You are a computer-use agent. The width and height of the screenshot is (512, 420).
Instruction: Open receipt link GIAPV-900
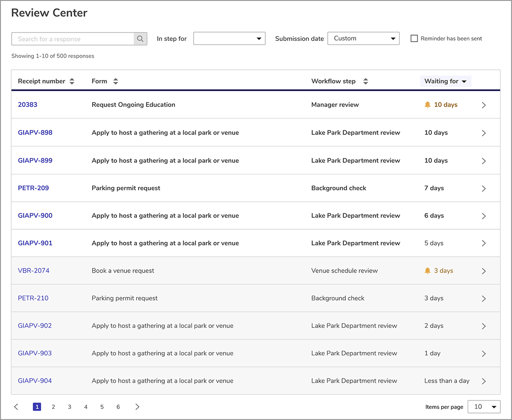point(35,215)
